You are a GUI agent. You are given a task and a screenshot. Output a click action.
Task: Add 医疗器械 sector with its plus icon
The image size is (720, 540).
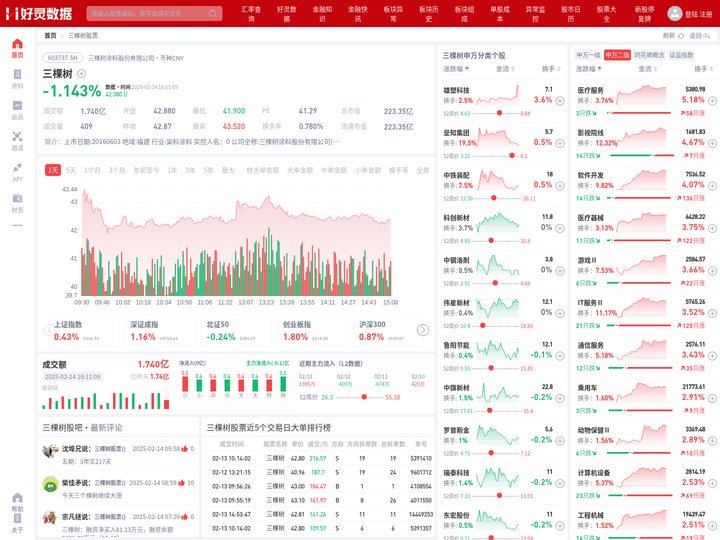[712, 228]
